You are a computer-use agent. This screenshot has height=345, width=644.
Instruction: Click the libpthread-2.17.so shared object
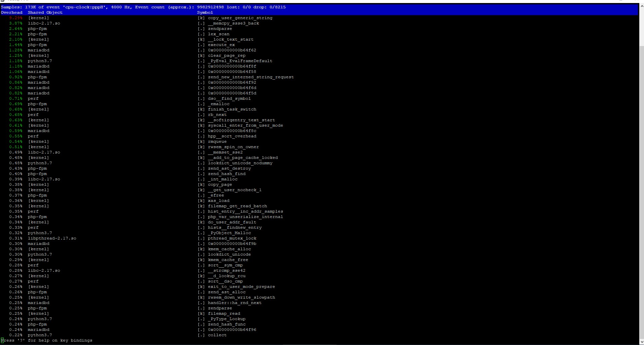pyautogui.click(x=52, y=238)
